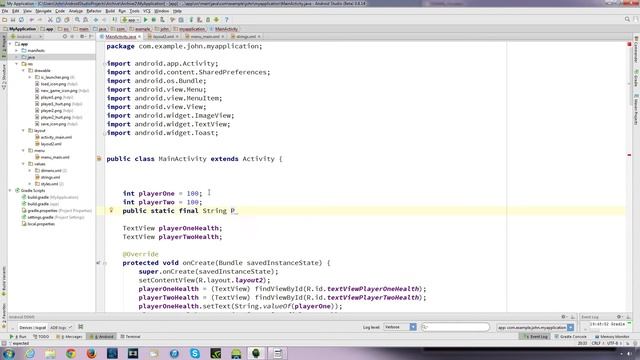Viewport: 640px width, 360px height.
Task: Click the red error stripe marker at top
Action: pyautogui.click(x=629, y=44)
